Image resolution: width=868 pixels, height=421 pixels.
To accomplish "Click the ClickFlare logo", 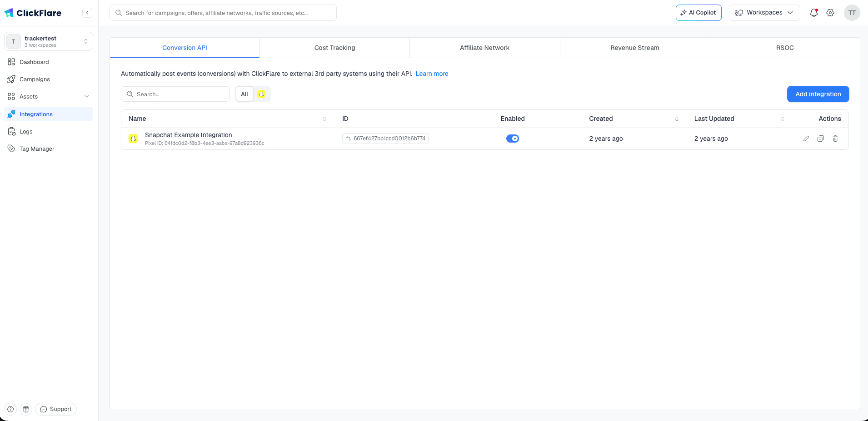I will 33,13.
